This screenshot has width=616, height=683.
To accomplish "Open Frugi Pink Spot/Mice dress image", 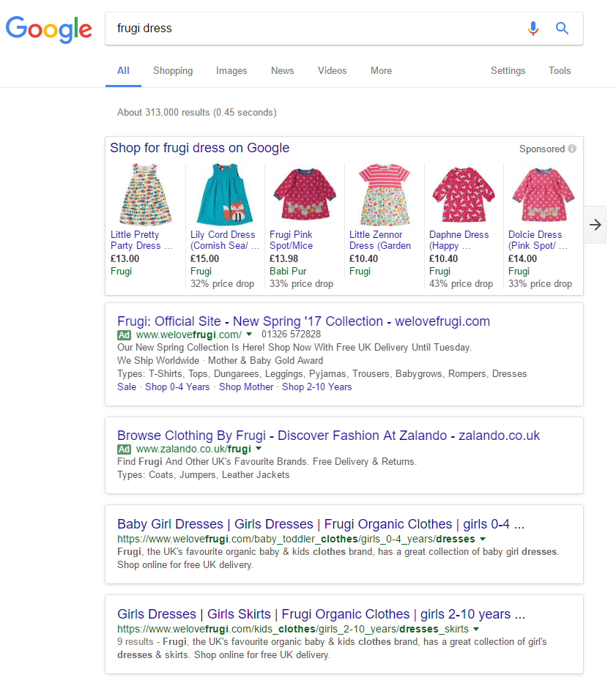I will pos(304,194).
